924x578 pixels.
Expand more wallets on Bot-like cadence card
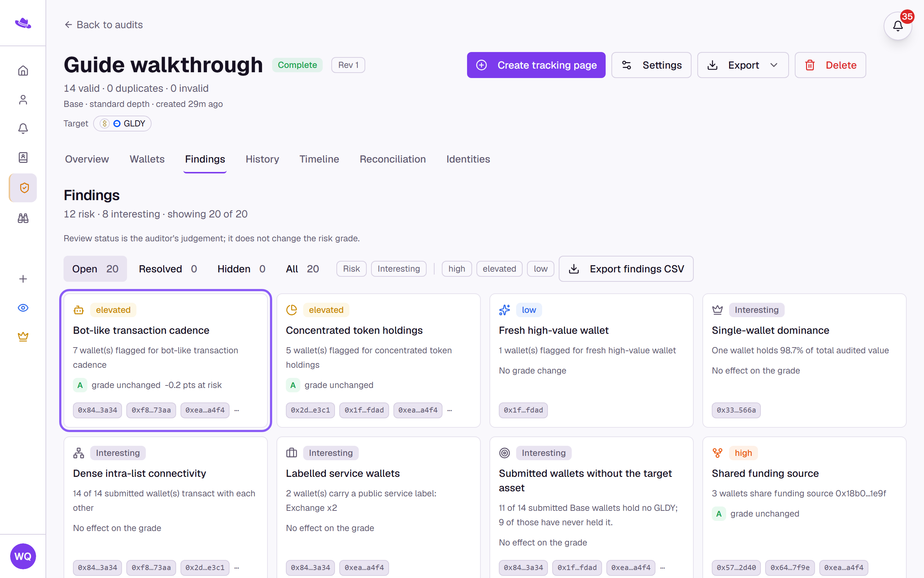coord(237,410)
